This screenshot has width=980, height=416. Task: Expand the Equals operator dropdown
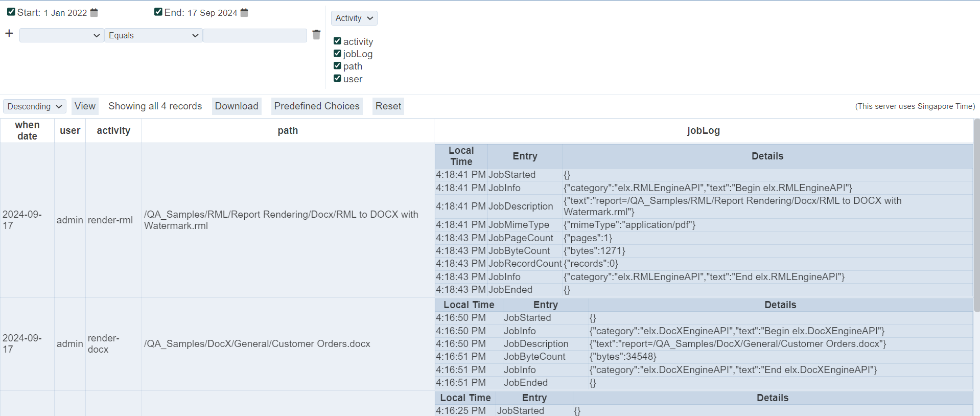click(153, 35)
